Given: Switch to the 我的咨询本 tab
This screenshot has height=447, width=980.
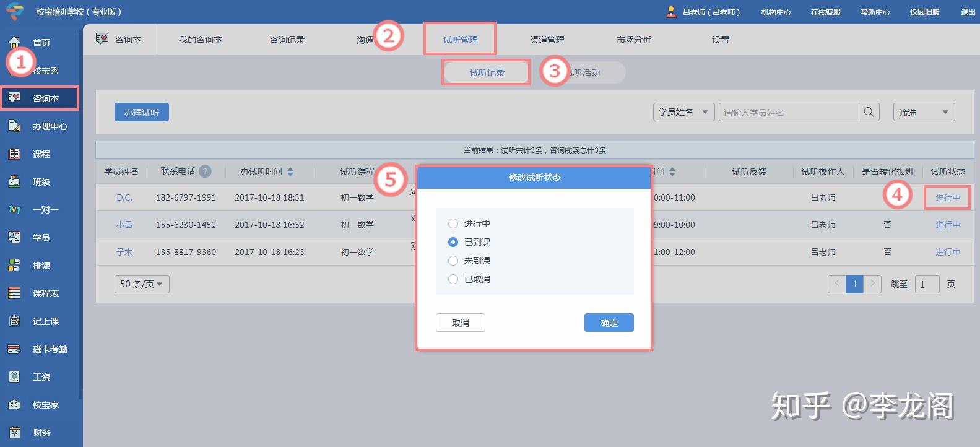Looking at the screenshot, I should [201, 40].
